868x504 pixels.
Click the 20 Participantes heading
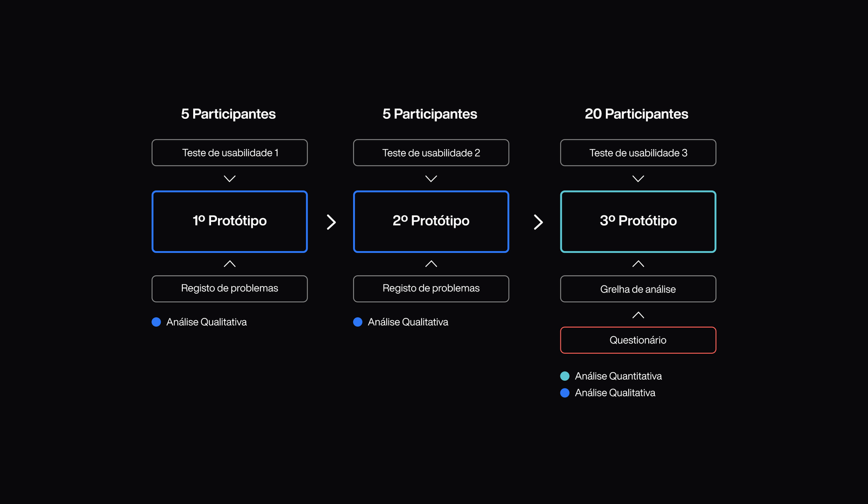click(636, 114)
